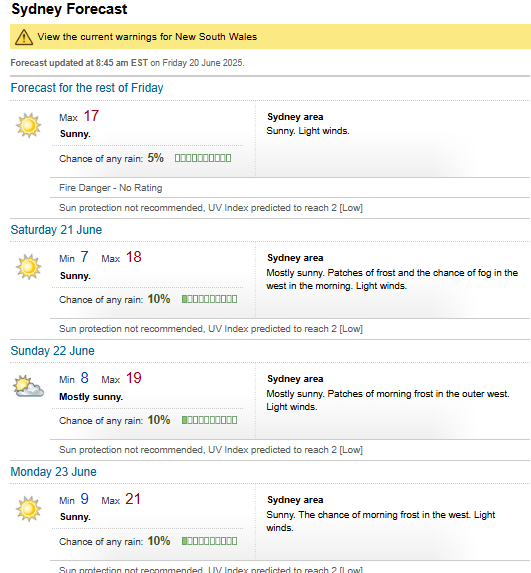The width and height of the screenshot is (531, 573).
Task: Click Friday's UV Index sun protection notice
Action: pyautogui.click(x=211, y=208)
